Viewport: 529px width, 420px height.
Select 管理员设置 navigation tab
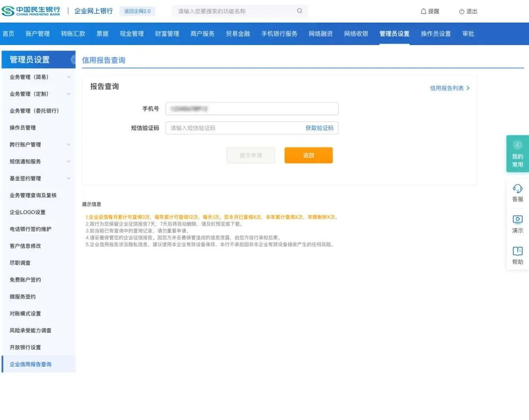tap(394, 34)
